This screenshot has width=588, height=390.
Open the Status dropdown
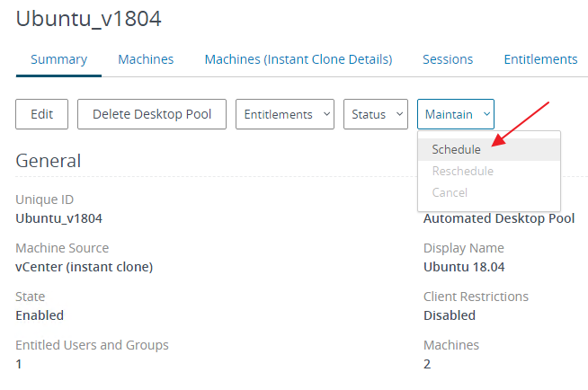point(375,114)
